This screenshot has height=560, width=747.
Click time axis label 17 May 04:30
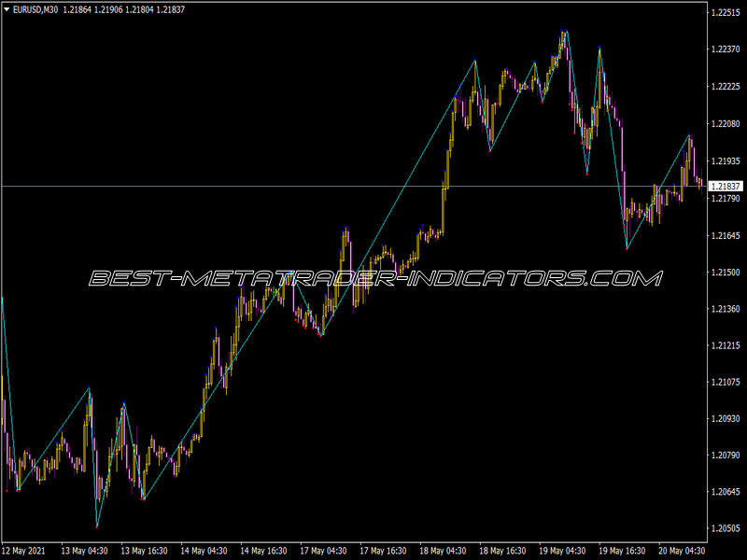pos(323,552)
